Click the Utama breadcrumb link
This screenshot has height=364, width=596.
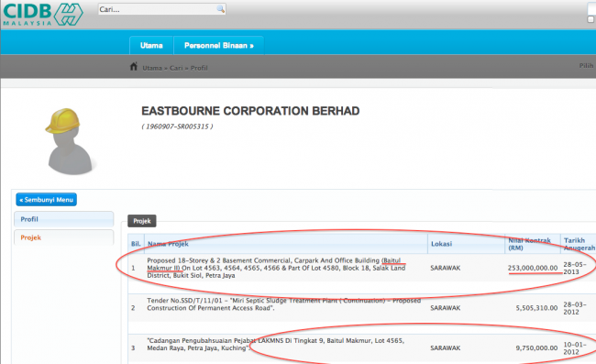(152, 68)
